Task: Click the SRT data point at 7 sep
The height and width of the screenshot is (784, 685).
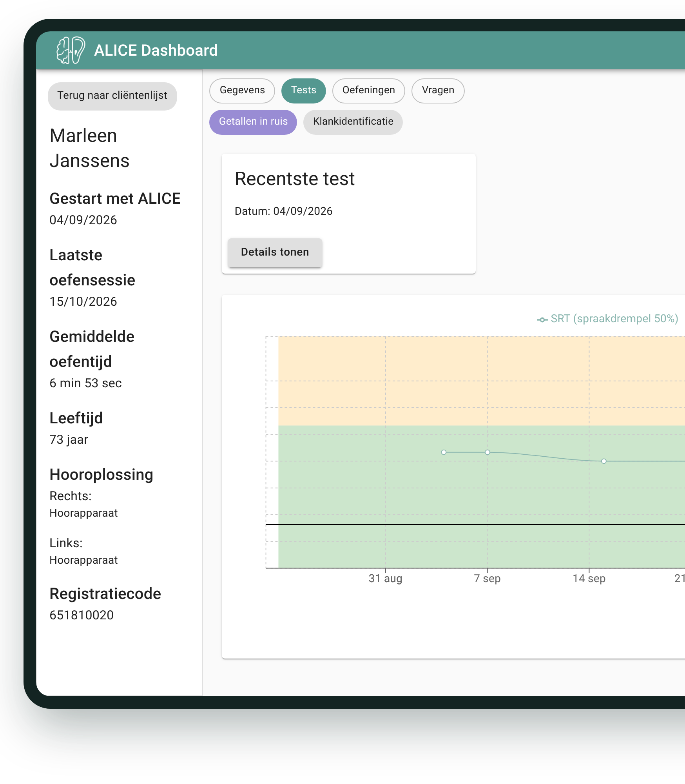Action: [x=487, y=452]
